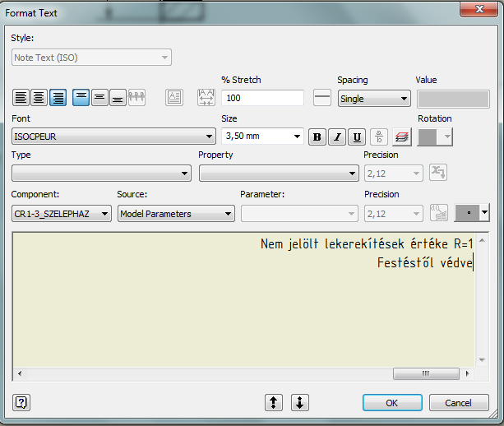Click the zoom out down-arrow icon
The height and width of the screenshot is (426, 504).
pyautogui.click(x=300, y=402)
